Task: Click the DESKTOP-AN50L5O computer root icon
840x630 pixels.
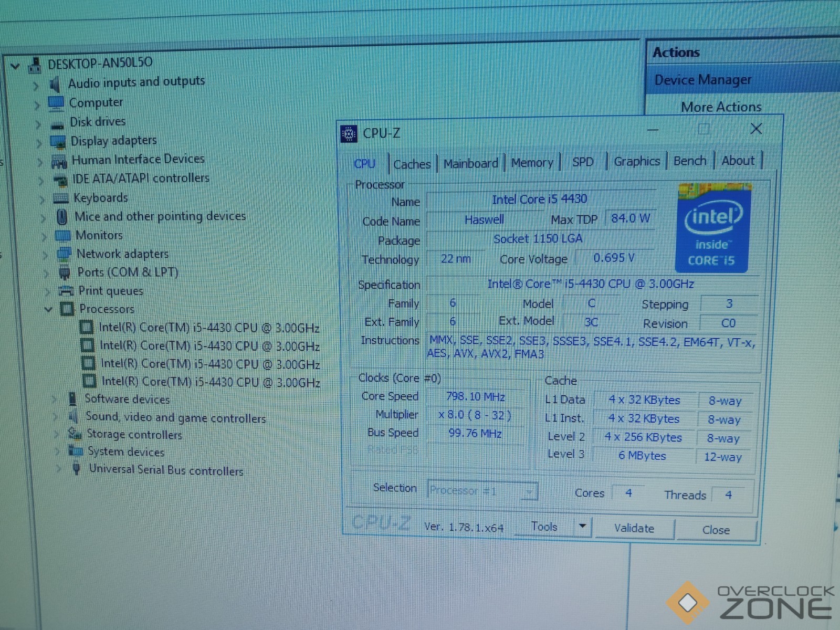Action: coord(35,65)
